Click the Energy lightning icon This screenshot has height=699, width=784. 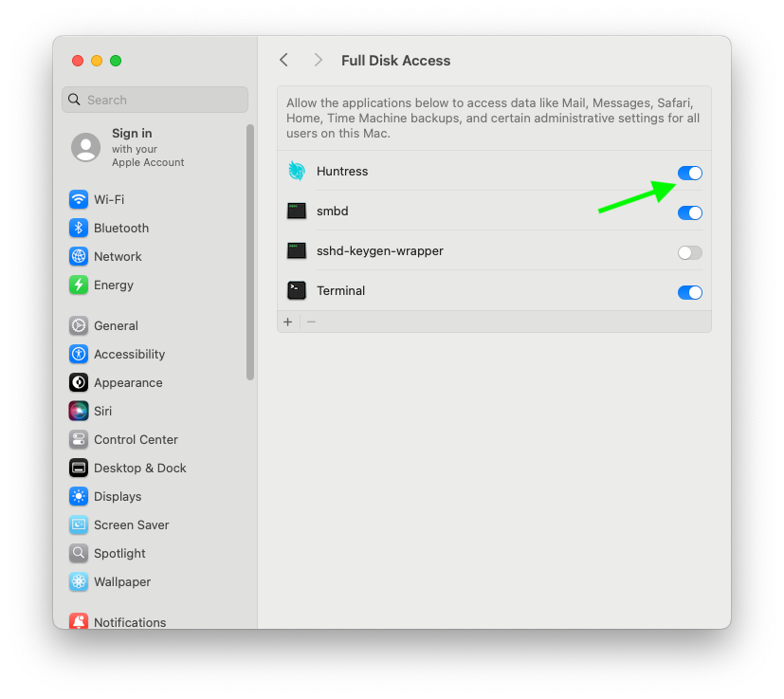79,285
